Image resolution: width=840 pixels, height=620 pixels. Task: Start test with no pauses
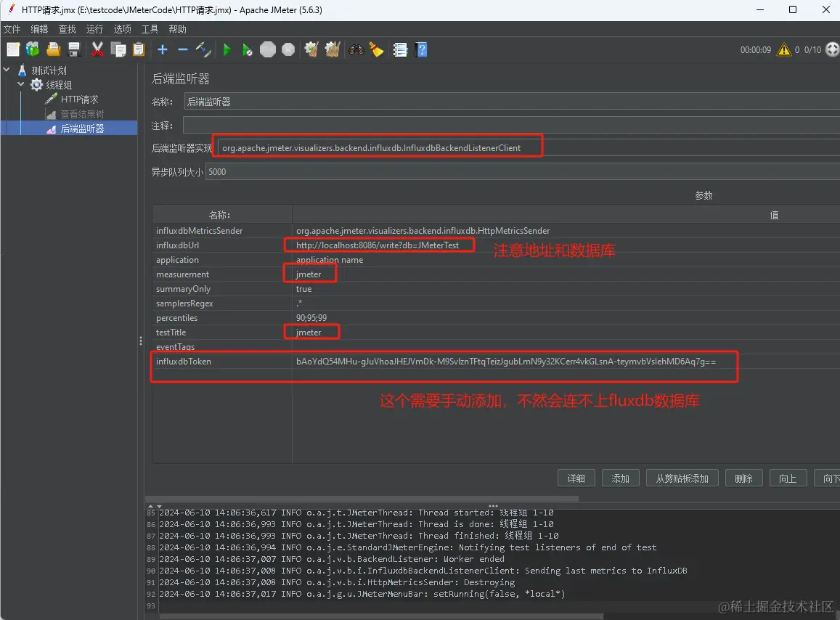(x=247, y=50)
